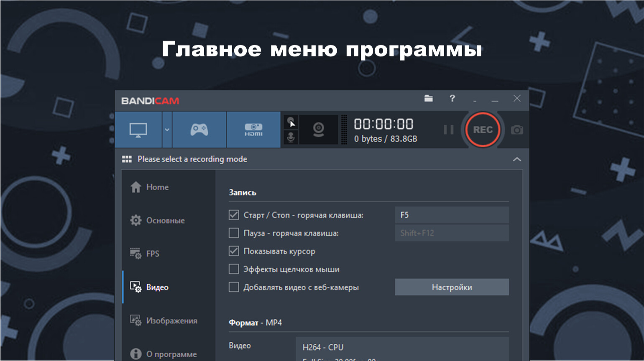The image size is (644, 361).
Task: Start recording with the REC button
Action: click(x=483, y=130)
